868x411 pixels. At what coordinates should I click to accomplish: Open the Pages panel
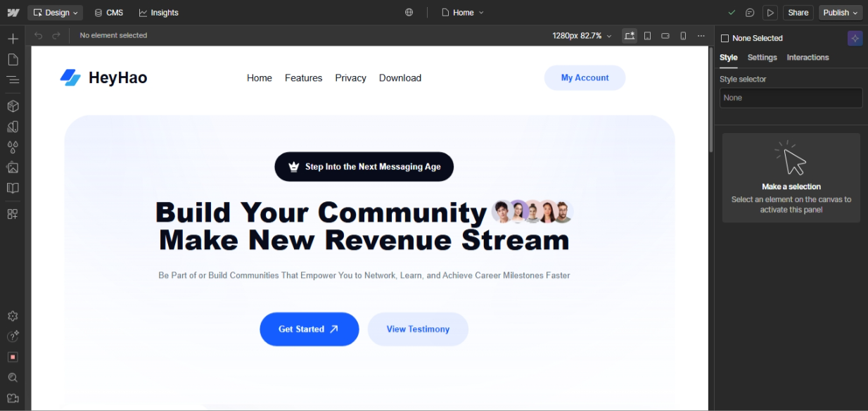13,59
